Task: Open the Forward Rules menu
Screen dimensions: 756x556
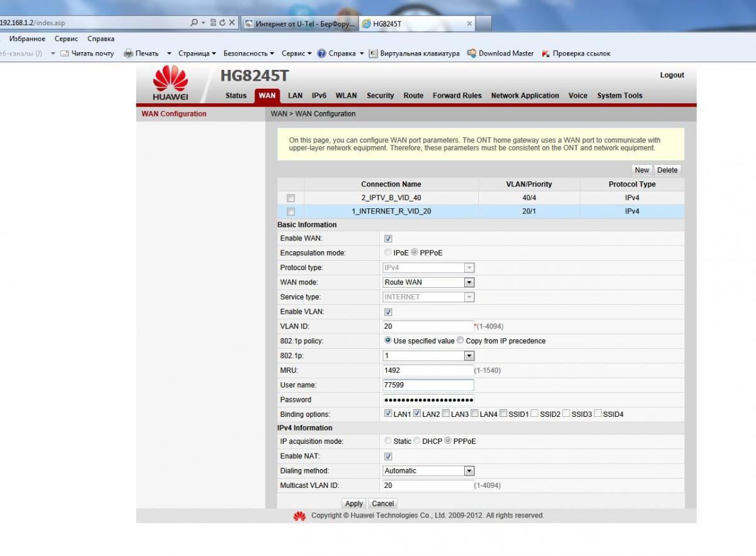Action: click(457, 96)
